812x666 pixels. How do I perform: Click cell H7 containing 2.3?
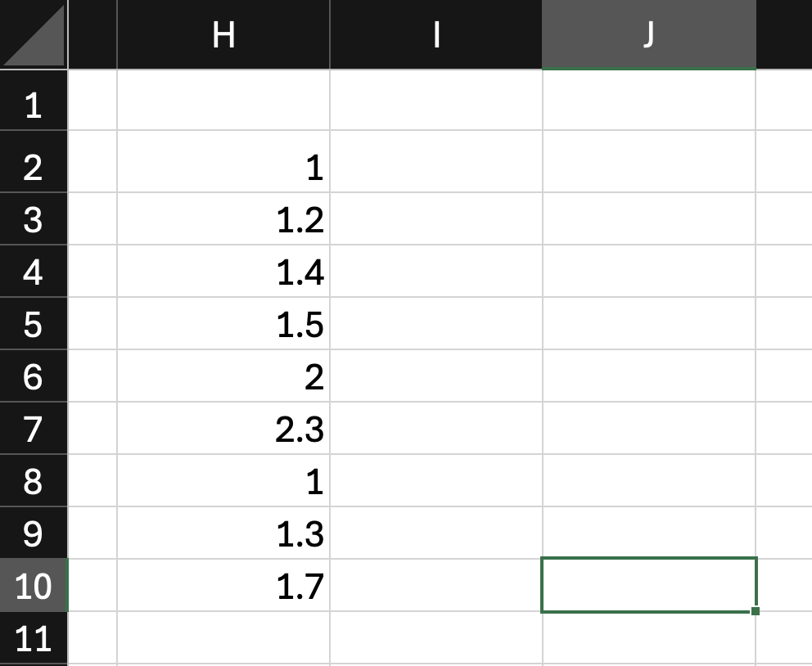(223, 428)
